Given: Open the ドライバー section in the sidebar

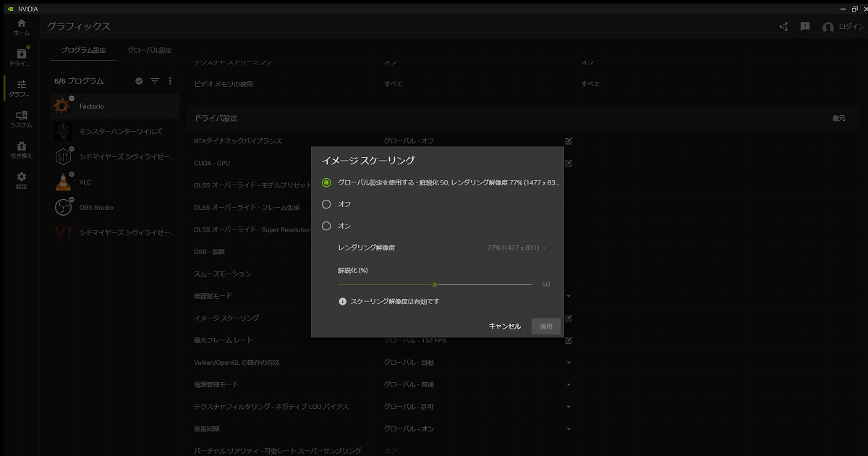Looking at the screenshot, I should tap(20, 56).
